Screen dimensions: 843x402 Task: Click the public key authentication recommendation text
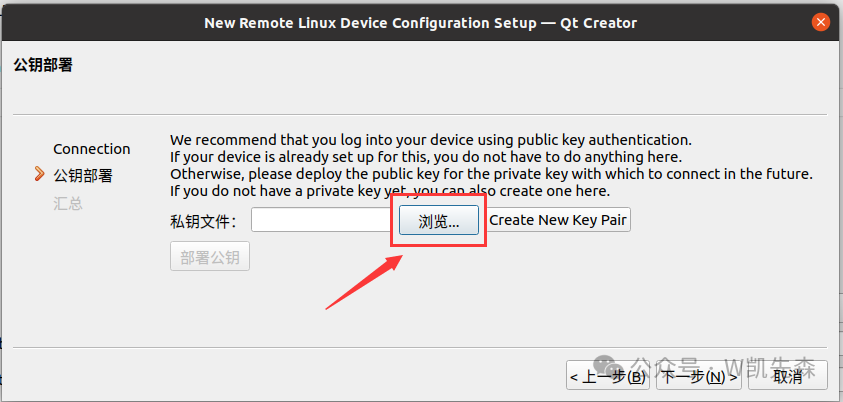430,140
